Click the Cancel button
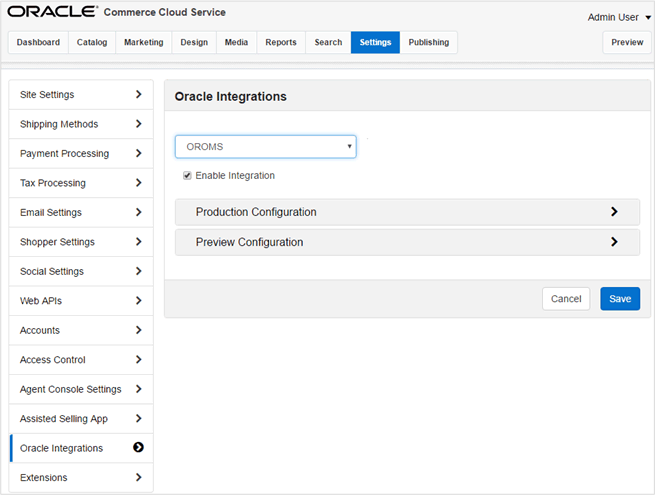Viewport: 655px width, 495px height. tap(566, 299)
